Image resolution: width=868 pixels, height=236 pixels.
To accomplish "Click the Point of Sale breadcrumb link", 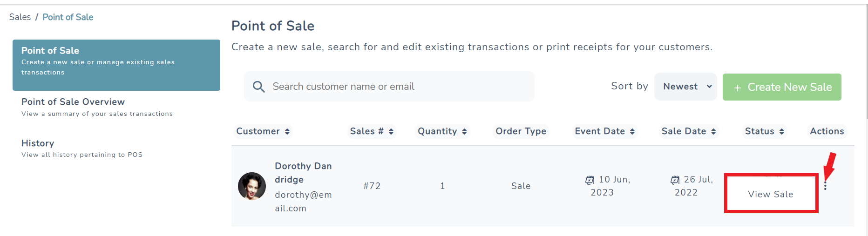I will (68, 17).
